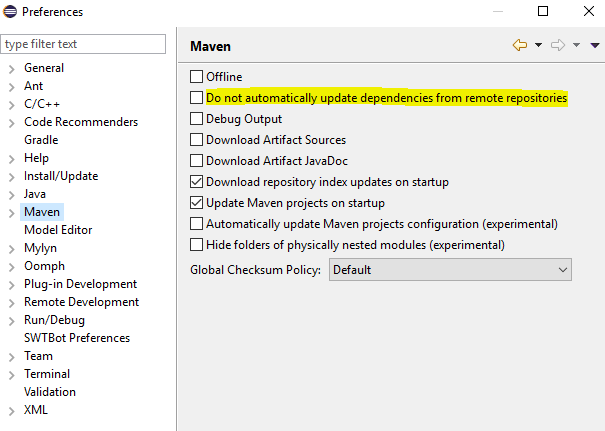
Task: Expand the Team tree node
Action: [12, 357]
